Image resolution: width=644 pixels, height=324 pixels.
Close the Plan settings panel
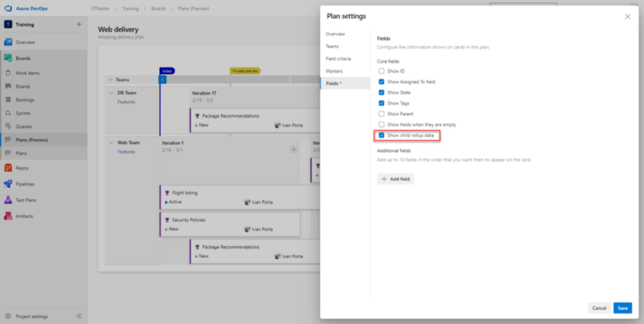(627, 17)
